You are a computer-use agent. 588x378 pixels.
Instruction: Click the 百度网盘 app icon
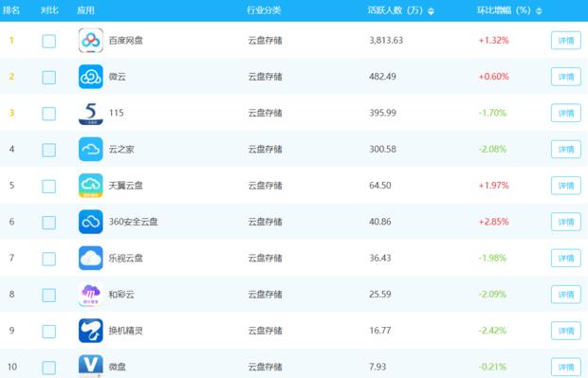pos(91,40)
